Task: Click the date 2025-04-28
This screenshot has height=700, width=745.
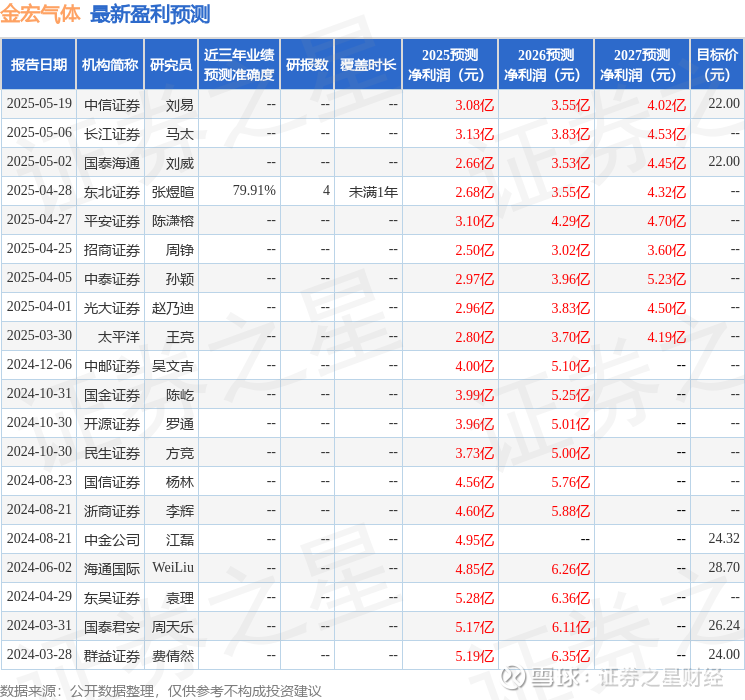Action: pos(39,191)
